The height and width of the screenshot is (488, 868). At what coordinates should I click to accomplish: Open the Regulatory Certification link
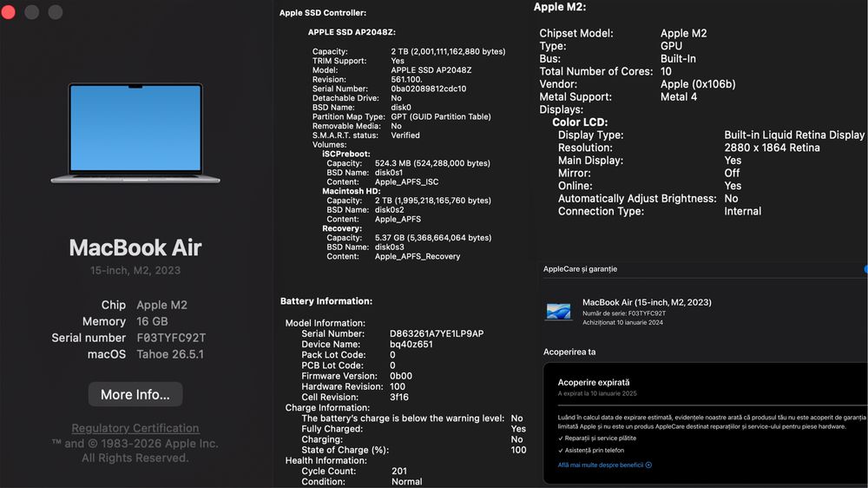pos(135,428)
